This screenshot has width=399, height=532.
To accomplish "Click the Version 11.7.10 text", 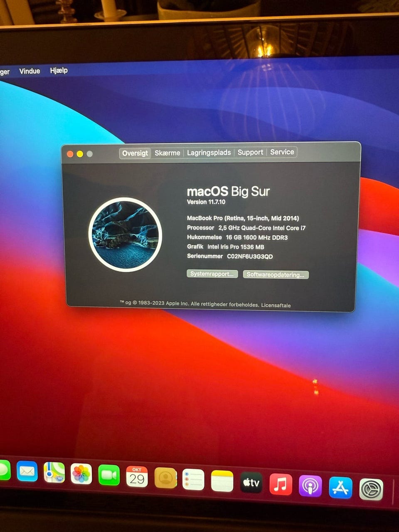I will click(x=206, y=202).
